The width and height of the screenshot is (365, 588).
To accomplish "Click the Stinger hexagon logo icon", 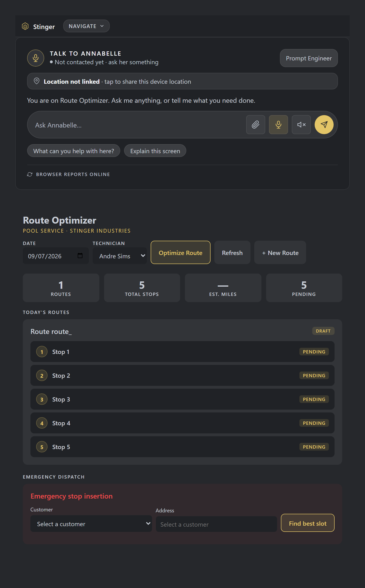I will 25,26.
